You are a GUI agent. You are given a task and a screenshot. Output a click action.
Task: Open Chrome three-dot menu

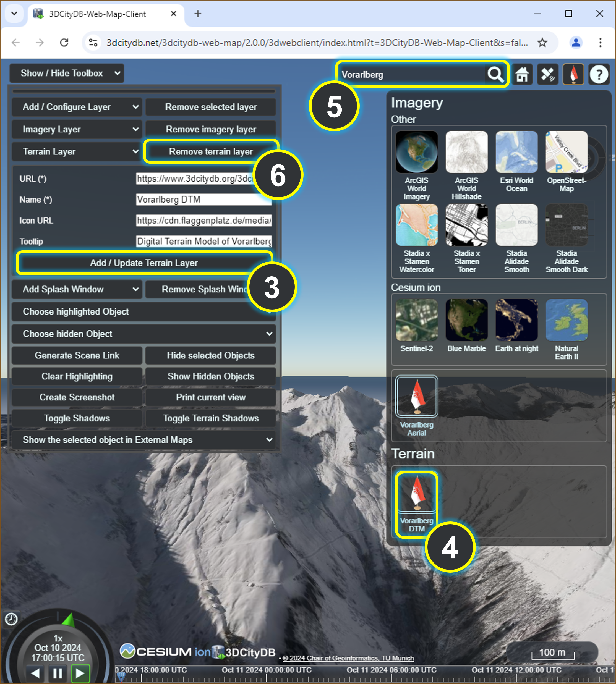[x=601, y=43]
